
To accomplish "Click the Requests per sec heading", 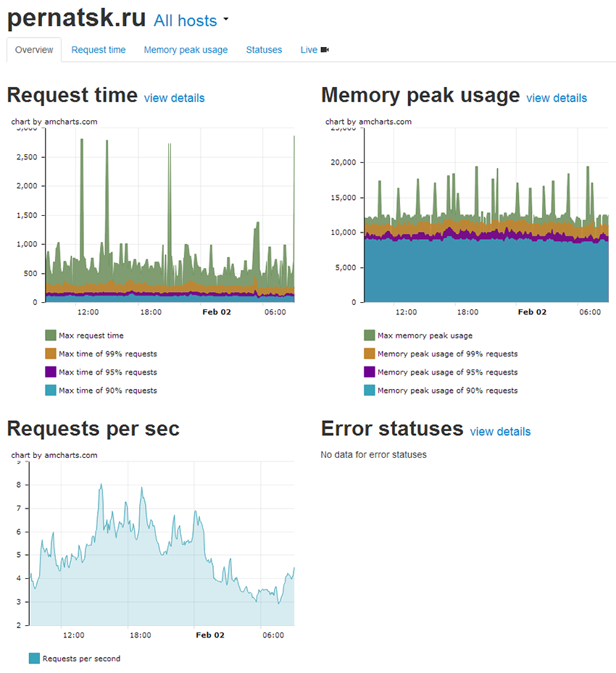I will pyautogui.click(x=93, y=428).
